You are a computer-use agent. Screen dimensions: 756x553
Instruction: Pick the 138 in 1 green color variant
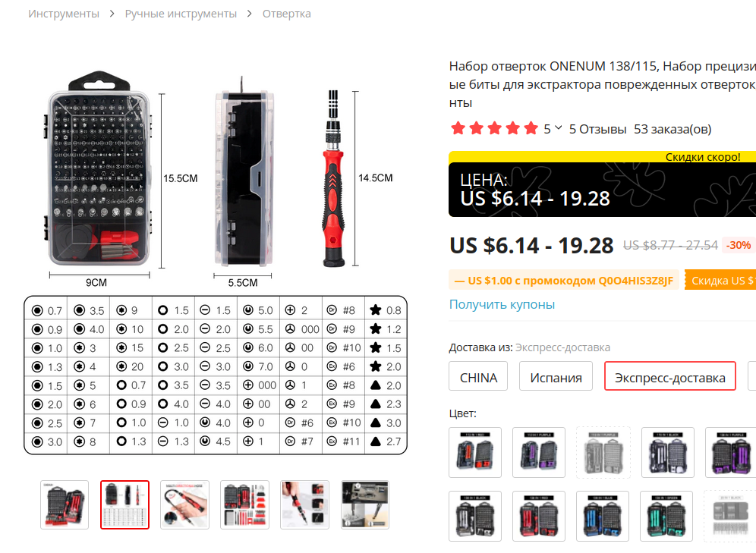coord(666,517)
